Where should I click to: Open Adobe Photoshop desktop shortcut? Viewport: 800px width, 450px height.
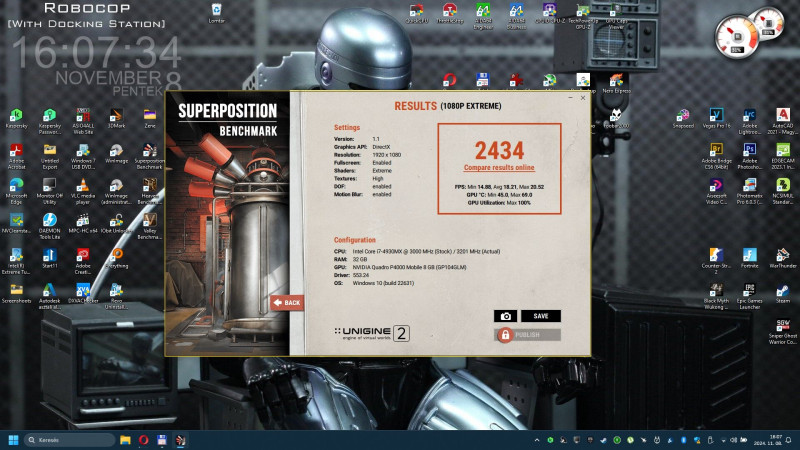tap(749, 156)
